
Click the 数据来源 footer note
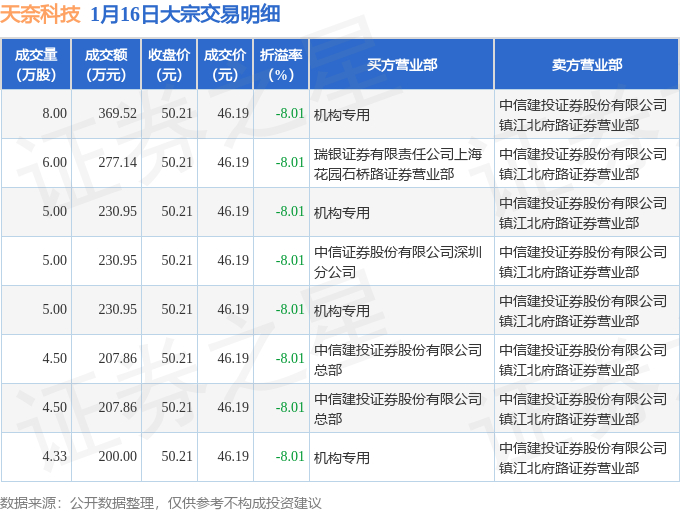pos(161,503)
